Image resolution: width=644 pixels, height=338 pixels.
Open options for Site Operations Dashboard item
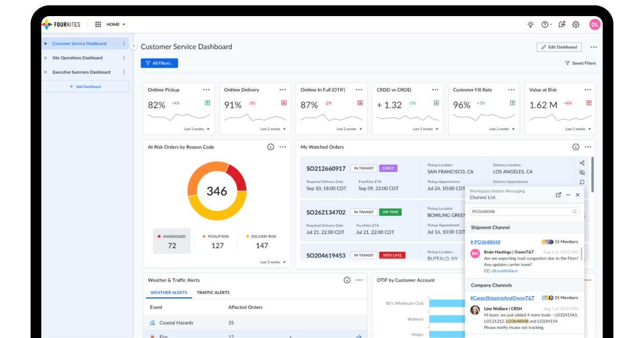[124, 58]
